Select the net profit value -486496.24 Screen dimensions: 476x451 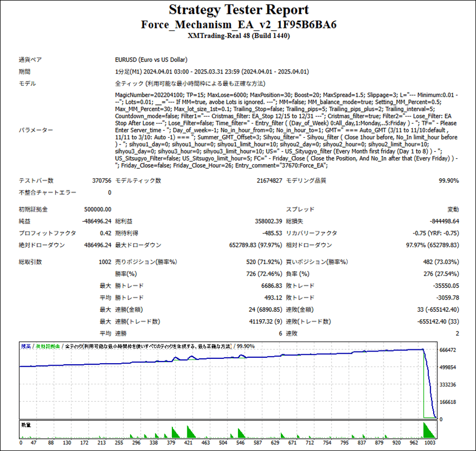(x=97, y=221)
